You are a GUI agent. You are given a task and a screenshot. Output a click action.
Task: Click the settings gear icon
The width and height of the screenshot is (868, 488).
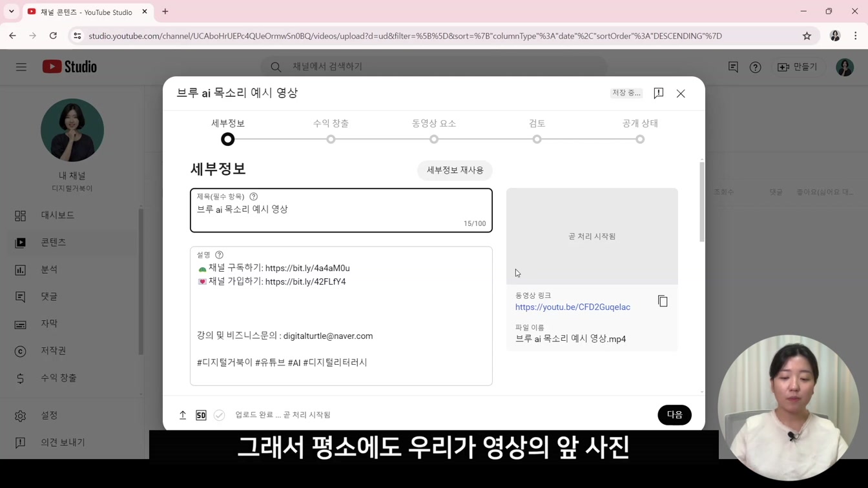coord(21,416)
